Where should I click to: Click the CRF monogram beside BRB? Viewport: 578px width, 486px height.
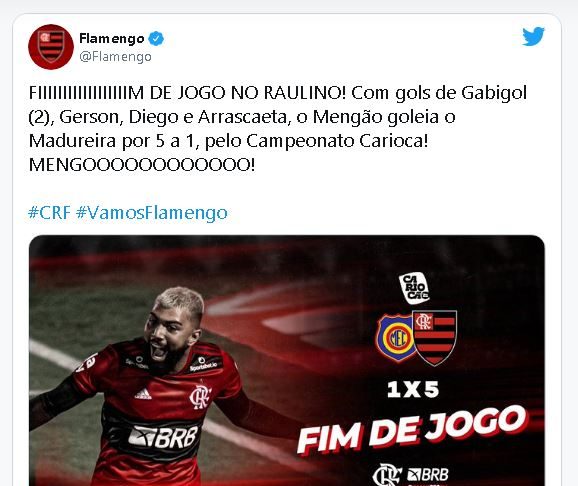click(x=387, y=475)
